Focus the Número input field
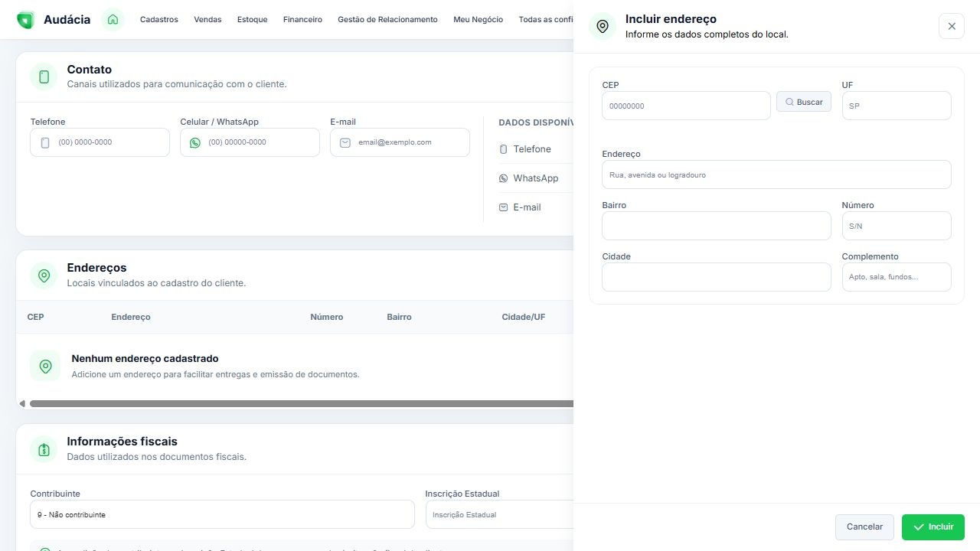Image resolution: width=980 pixels, height=551 pixels. (x=897, y=226)
